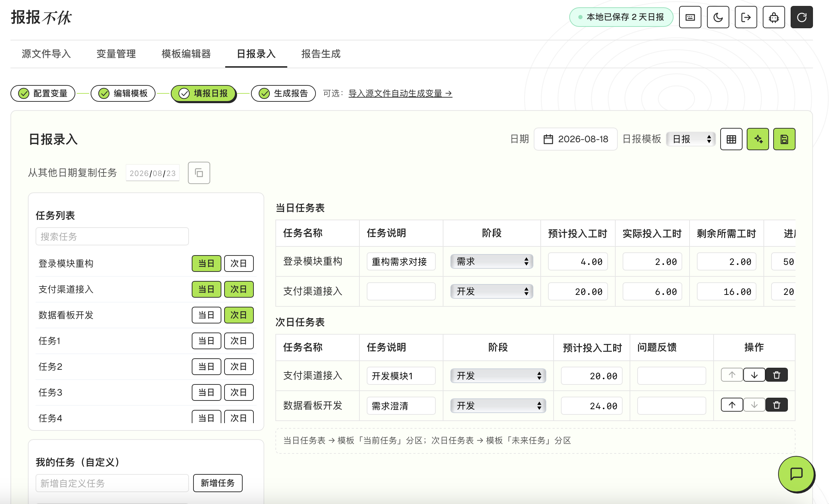This screenshot has height=504, width=829.
Task: Open the keyboard shortcuts icon
Action: click(690, 17)
